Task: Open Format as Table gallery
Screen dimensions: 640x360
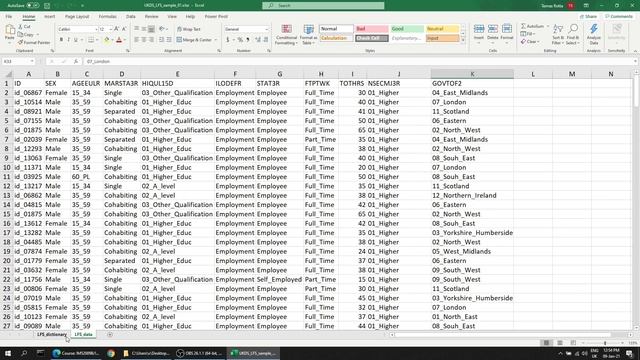Action: click(309, 35)
